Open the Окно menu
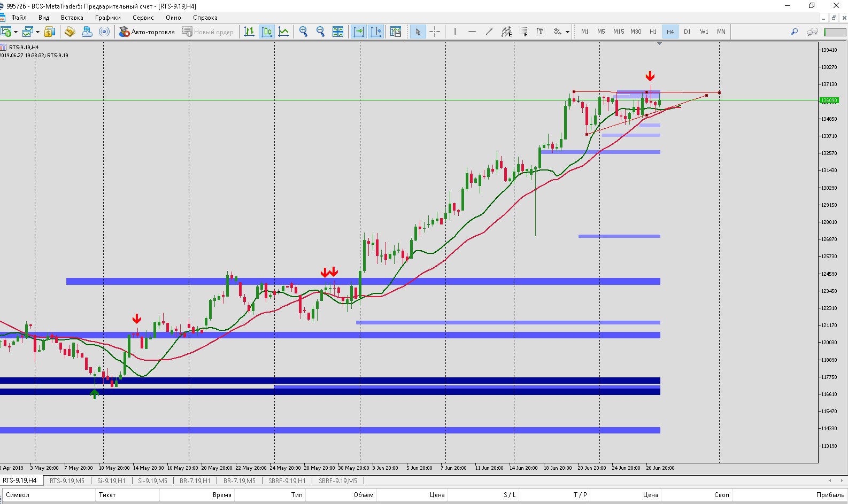848x504 pixels. click(x=173, y=18)
